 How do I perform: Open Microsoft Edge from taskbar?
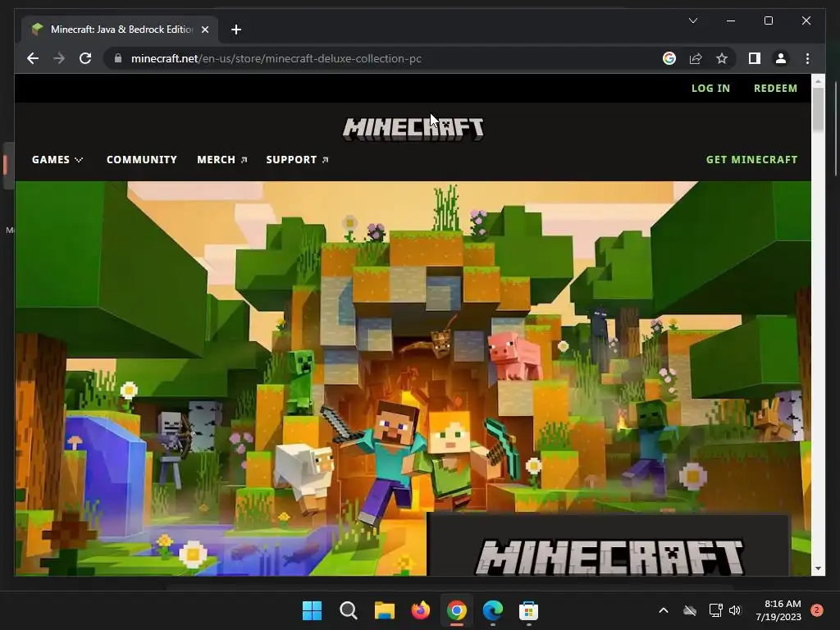coord(493,610)
